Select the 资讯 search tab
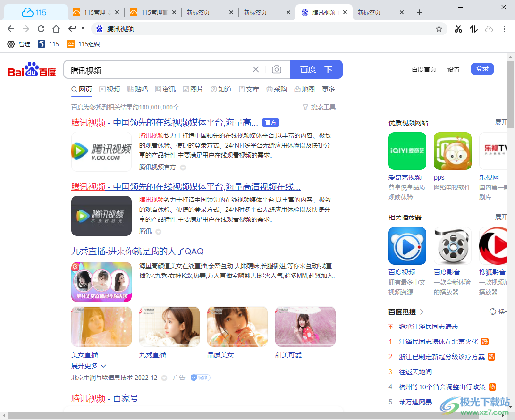515x420 pixels. tap(165, 89)
